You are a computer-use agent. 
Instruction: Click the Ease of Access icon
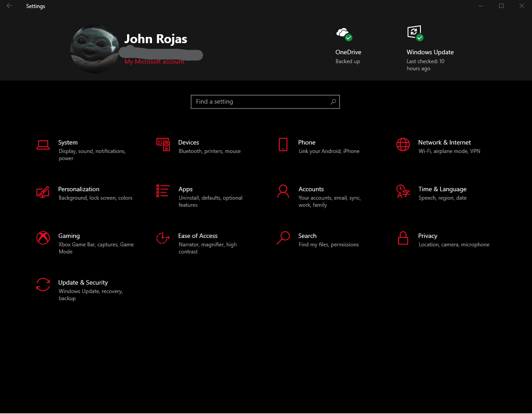(163, 238)
